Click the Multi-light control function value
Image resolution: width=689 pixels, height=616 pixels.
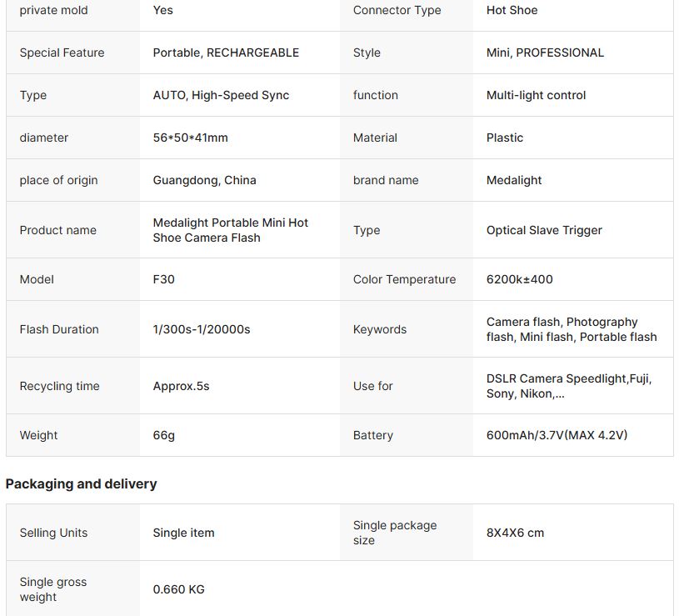pyautogui.click(x=536, y=95)
